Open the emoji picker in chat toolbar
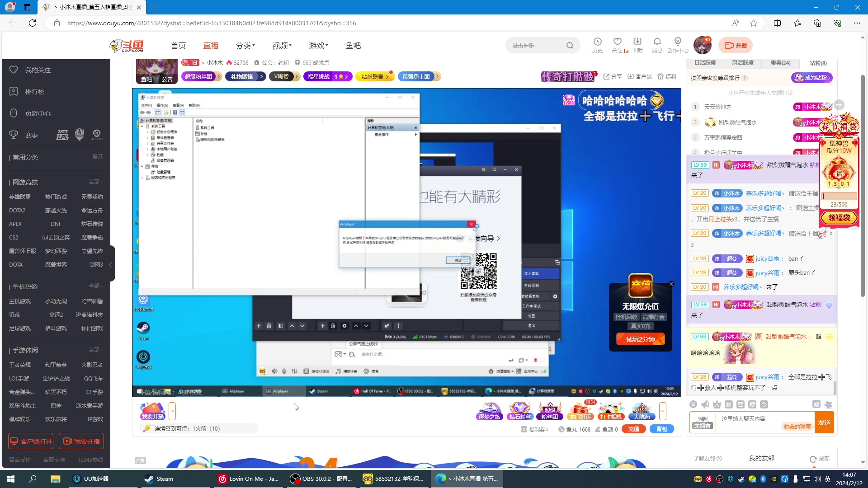 click(693, 404)
